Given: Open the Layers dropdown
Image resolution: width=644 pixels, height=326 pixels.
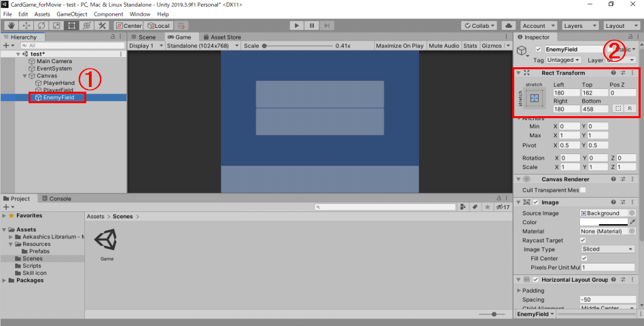Looking at the screenshot, I should [580, 25].
